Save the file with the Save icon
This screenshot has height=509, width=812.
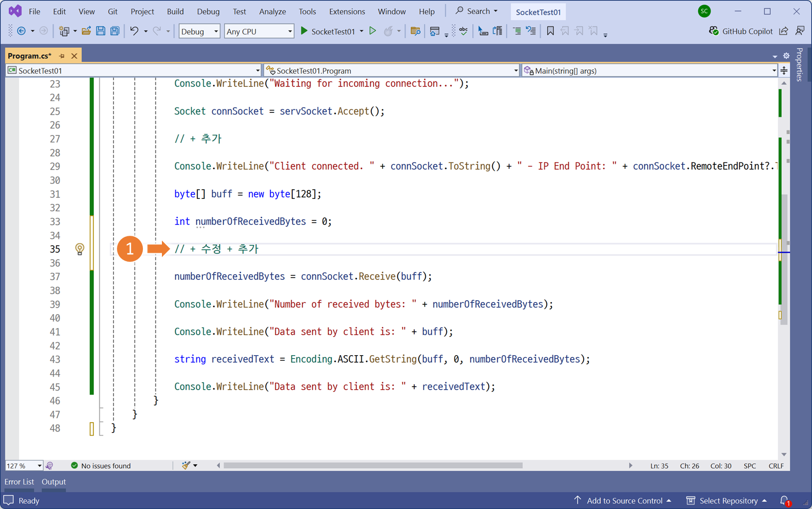[x=100, y=31]
